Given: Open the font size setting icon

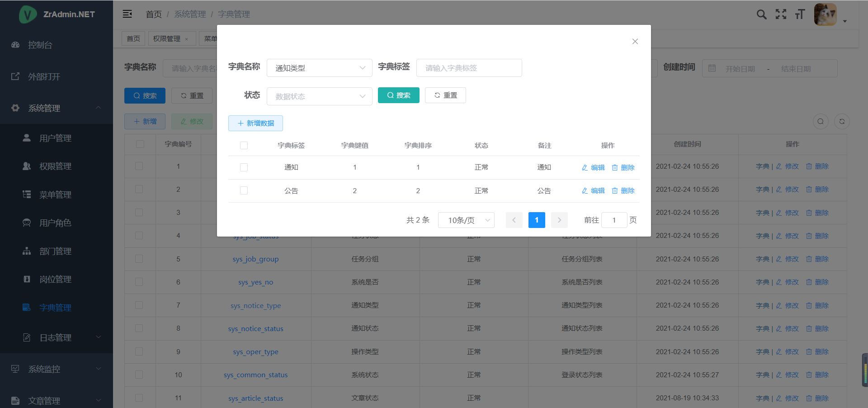Looking at the screenshot, I should [x=800, y=14].
